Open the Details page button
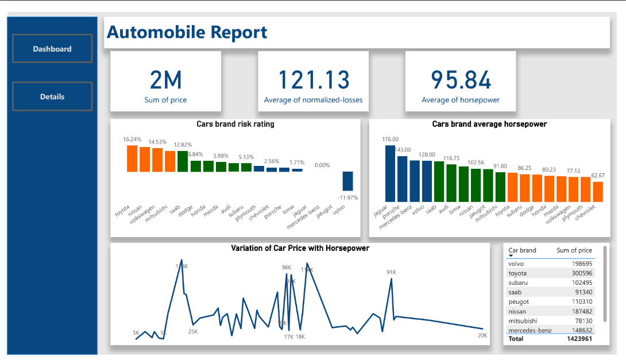This screenshot has height=364, width=626. pyautogui.click(x=52, y=96)
